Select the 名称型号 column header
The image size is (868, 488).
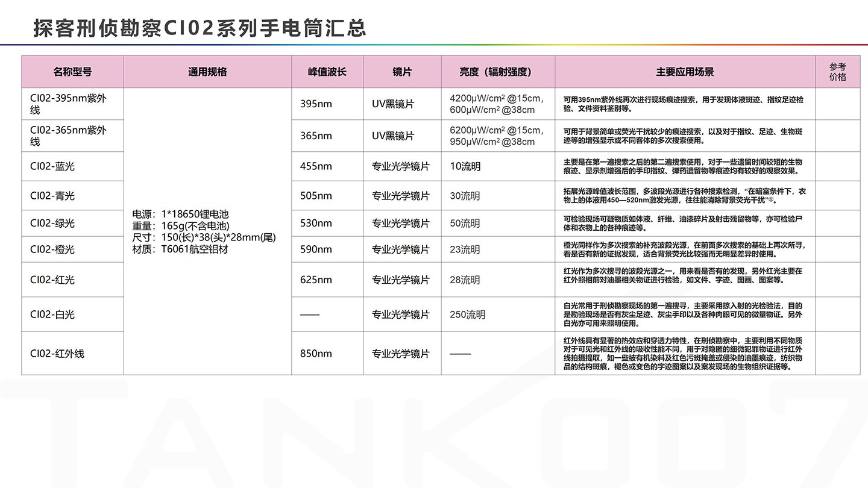pos(72,71)
